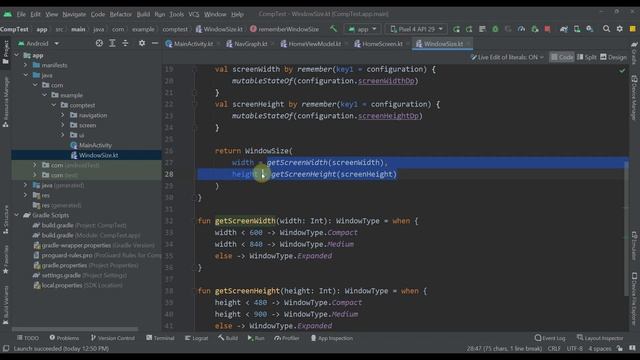The image size is (640, 360).
Task: Collapse the app module tree node
Action: coord(17,55)
